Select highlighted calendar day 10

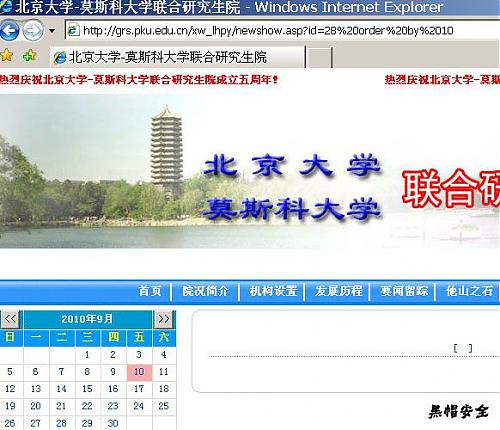click(139, 372)
